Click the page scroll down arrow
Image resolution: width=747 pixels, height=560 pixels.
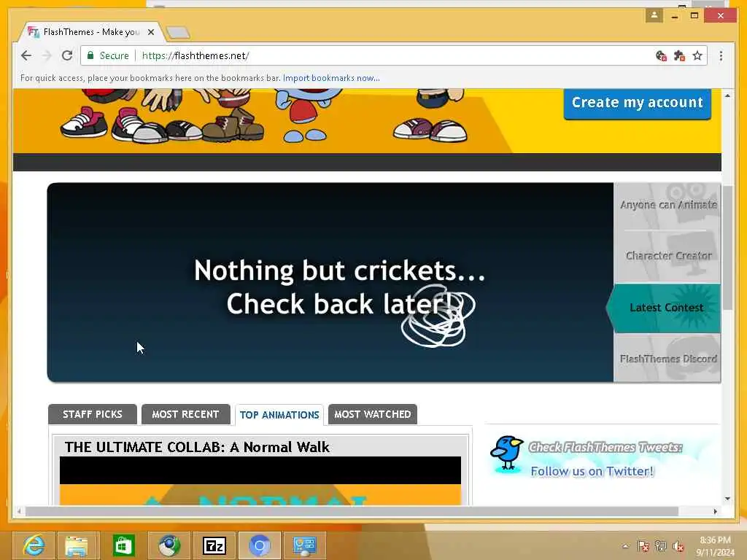point(727,499)
